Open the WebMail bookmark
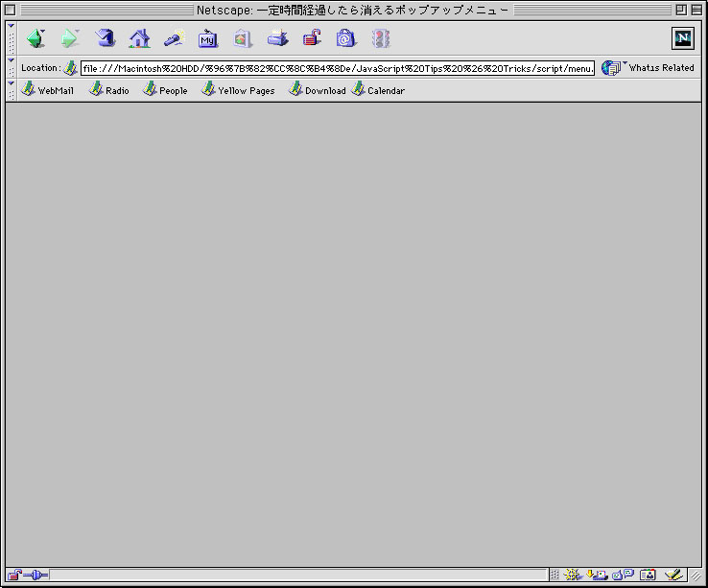The height and width of the screenshot is (588, 708). point(47,89)
